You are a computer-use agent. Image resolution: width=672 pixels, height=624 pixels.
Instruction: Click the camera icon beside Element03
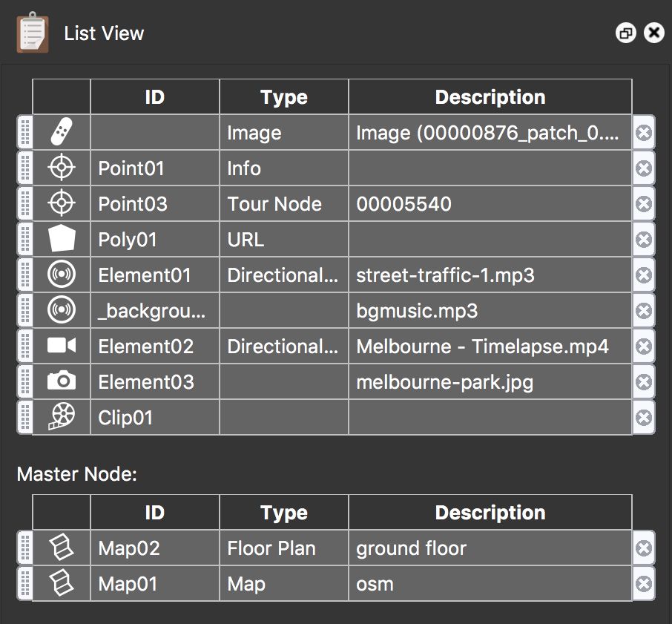point(62,381)
